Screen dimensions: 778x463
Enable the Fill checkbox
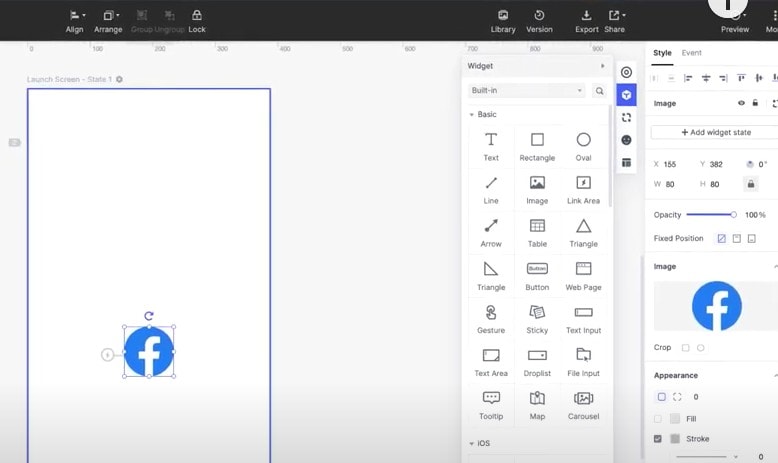point(658,419)
